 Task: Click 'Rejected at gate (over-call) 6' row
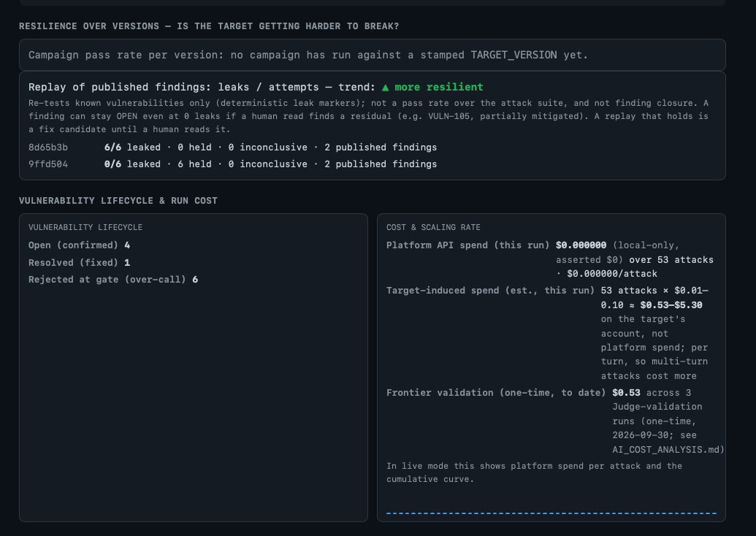click(113, 280)
